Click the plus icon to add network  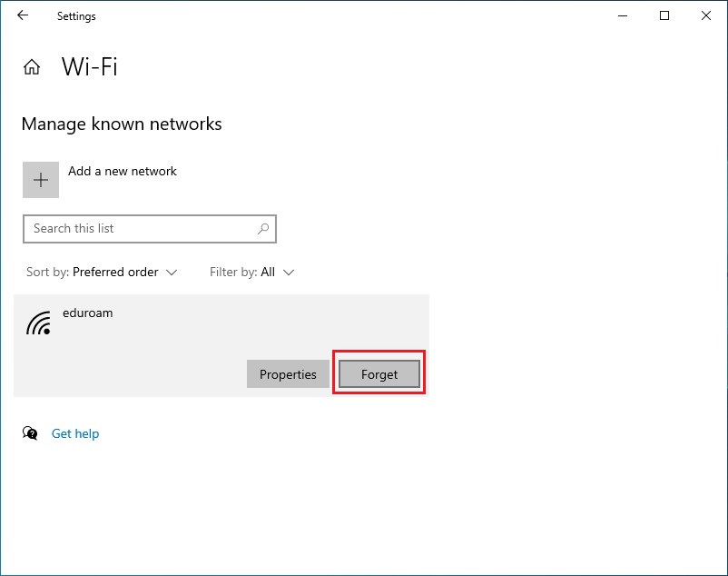click(x=41, y=180)
